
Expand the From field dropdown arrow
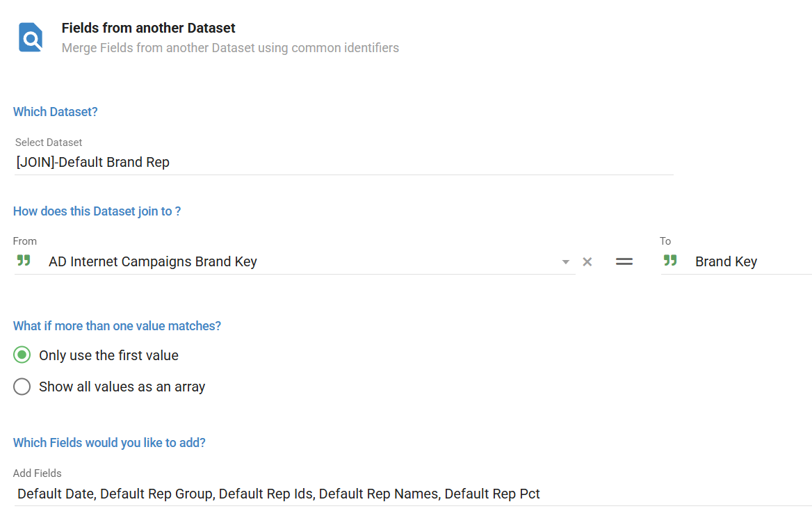(x=566, y=262)
